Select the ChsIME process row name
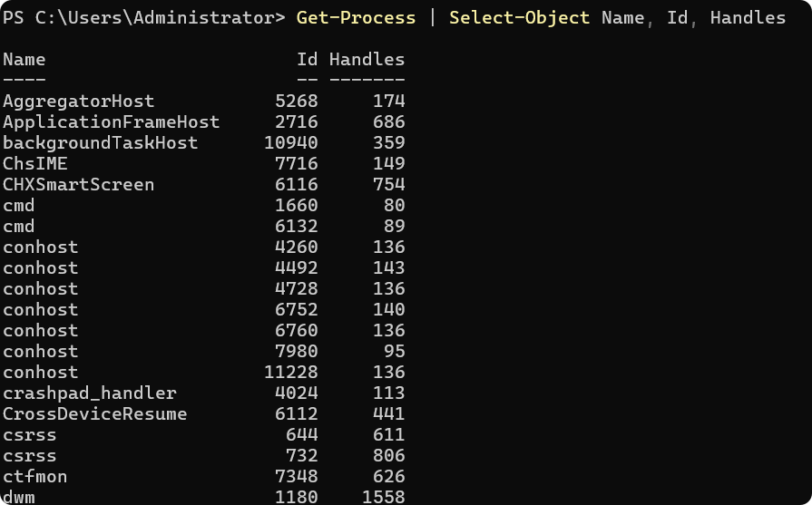Image resolution: width=812 pixels, height=505 pixels. click(35, 164)
